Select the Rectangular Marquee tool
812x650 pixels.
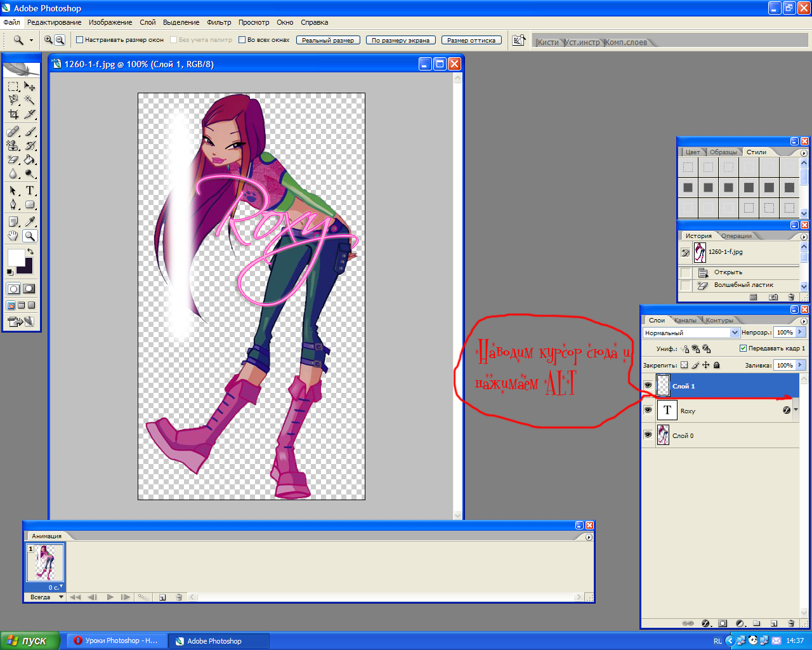(x=13, y=86)
